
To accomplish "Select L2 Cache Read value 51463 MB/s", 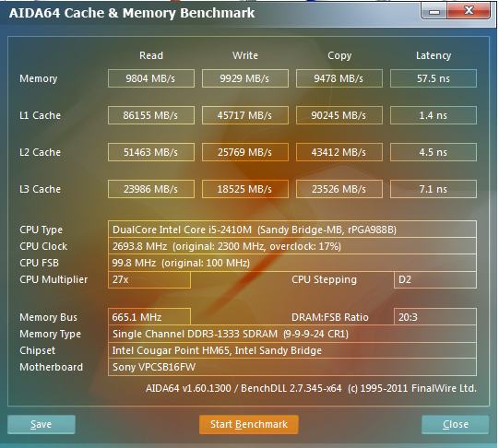I will click(151, 152).
